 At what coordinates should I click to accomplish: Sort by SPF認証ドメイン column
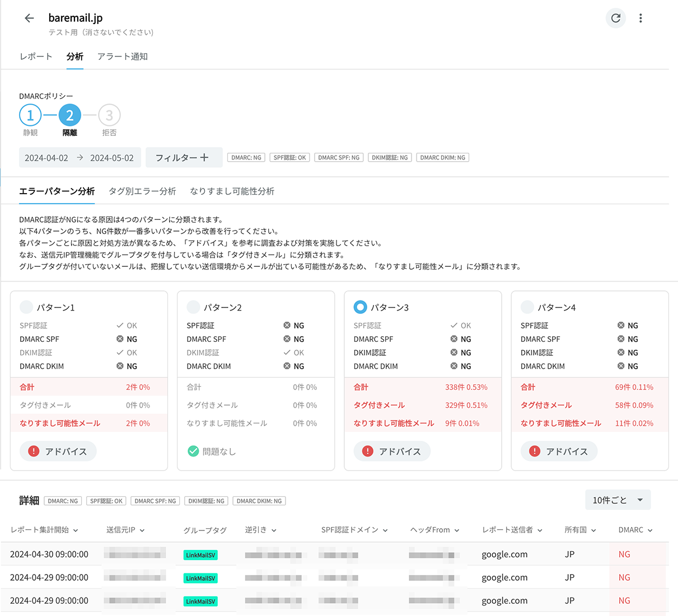coord(354,530)
